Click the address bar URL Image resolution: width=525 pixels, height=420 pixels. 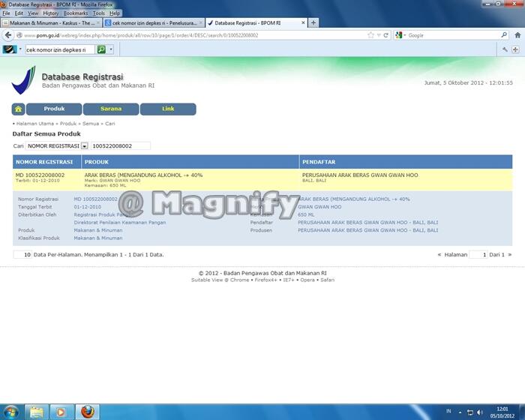pos(141,35)
